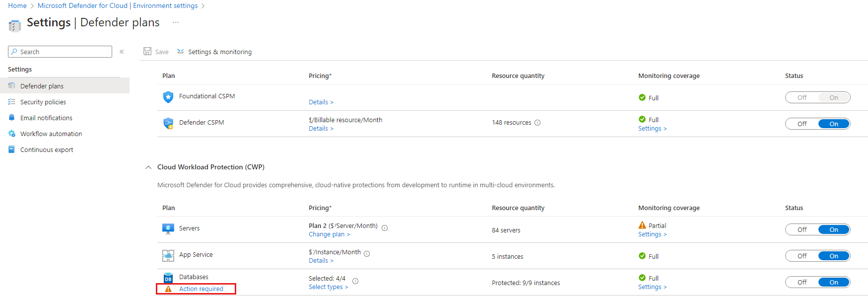Toggle Databases plan status switch

tap(817, 282)
